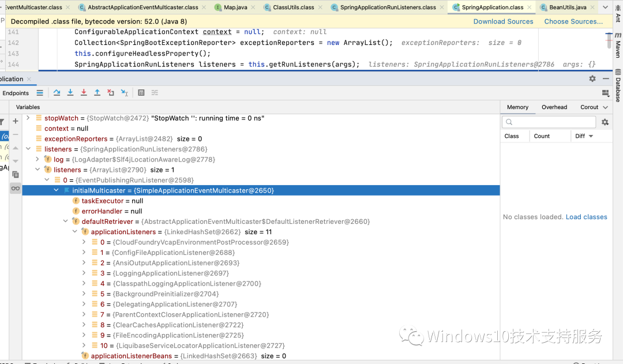The height and width of the screenshot is (364, 623).
Task: Switch to SpringApplicationRunListeners.class tab
Action: pos(388,7)
